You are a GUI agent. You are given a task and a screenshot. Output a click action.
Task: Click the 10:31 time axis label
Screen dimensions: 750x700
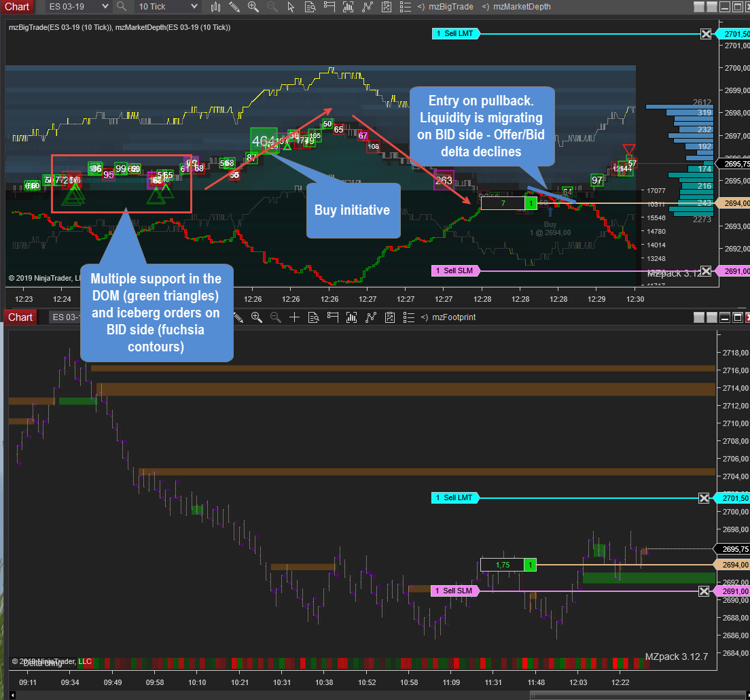pos(282,682)
